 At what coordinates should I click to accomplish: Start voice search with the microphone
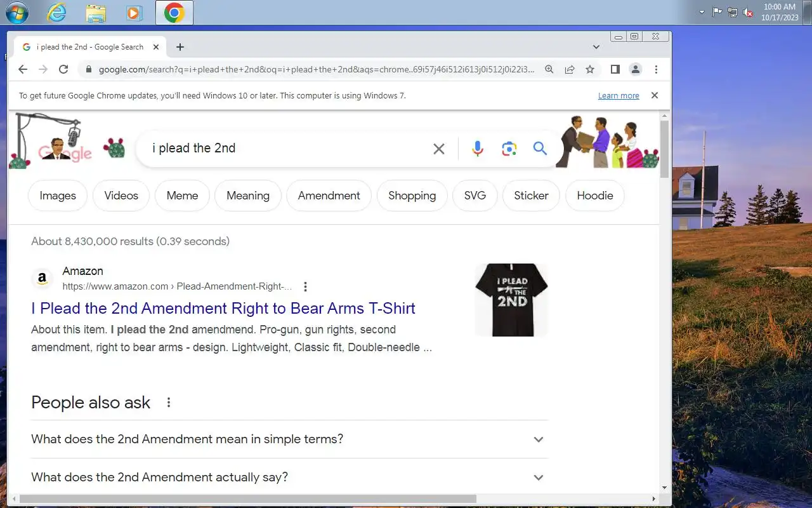pos(478,149)
